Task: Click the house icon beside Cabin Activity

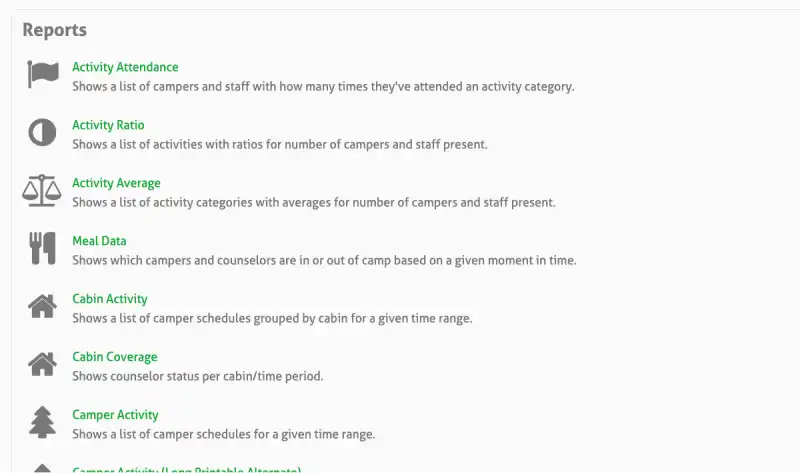Action: [42, 306]
